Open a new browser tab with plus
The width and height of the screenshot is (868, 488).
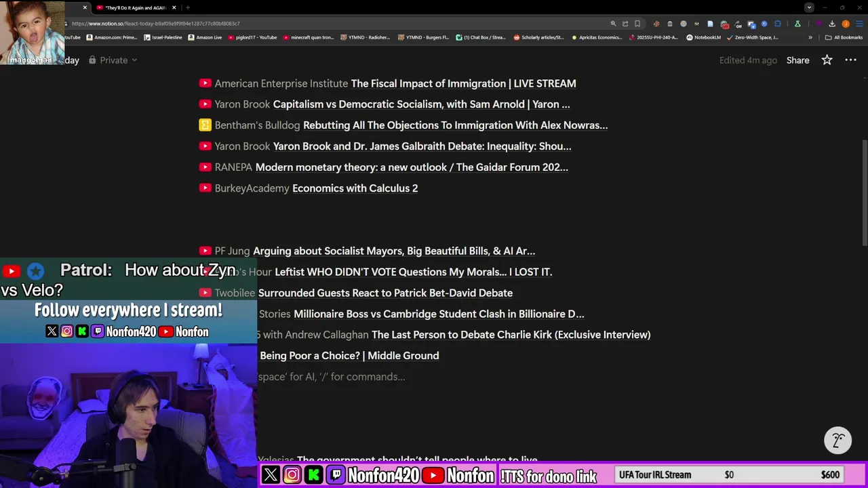click(188, 7)
